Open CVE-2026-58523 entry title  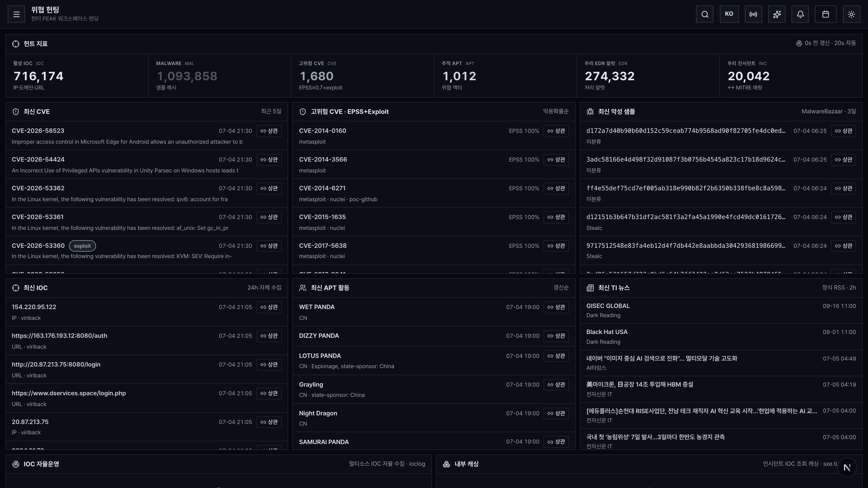[38, 131]
